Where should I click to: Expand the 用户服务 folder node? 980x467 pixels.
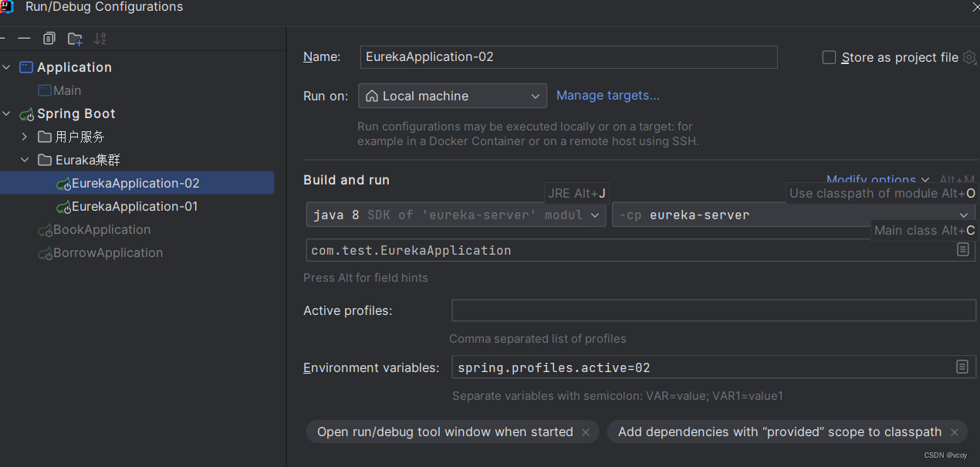(x=25, y=137)
